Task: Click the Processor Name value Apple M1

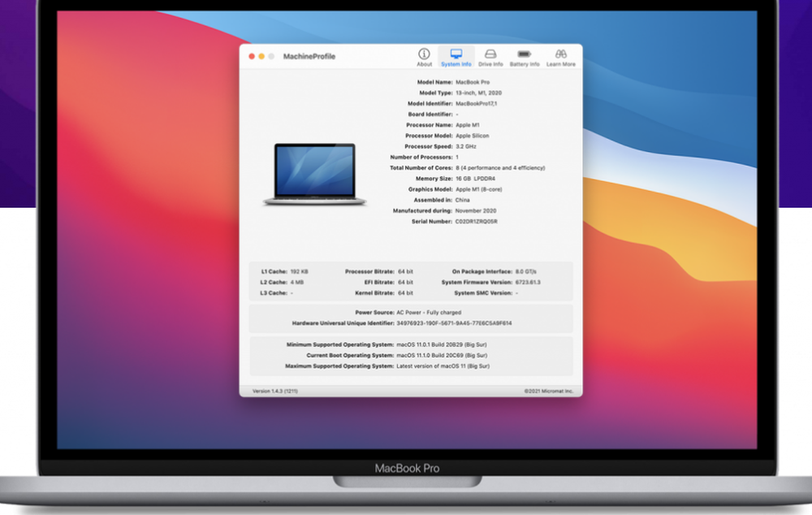Action: pyautogui.click(x=467, y=125)
